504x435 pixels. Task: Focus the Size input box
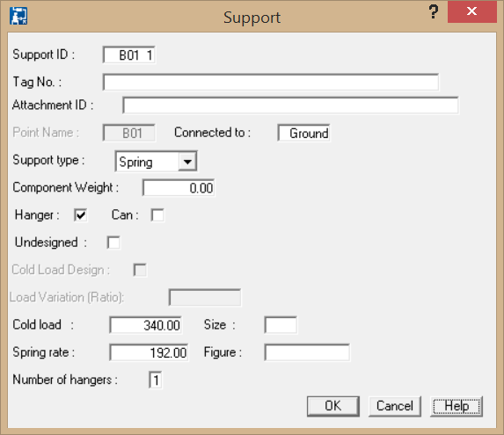click(x=281, y=325)
